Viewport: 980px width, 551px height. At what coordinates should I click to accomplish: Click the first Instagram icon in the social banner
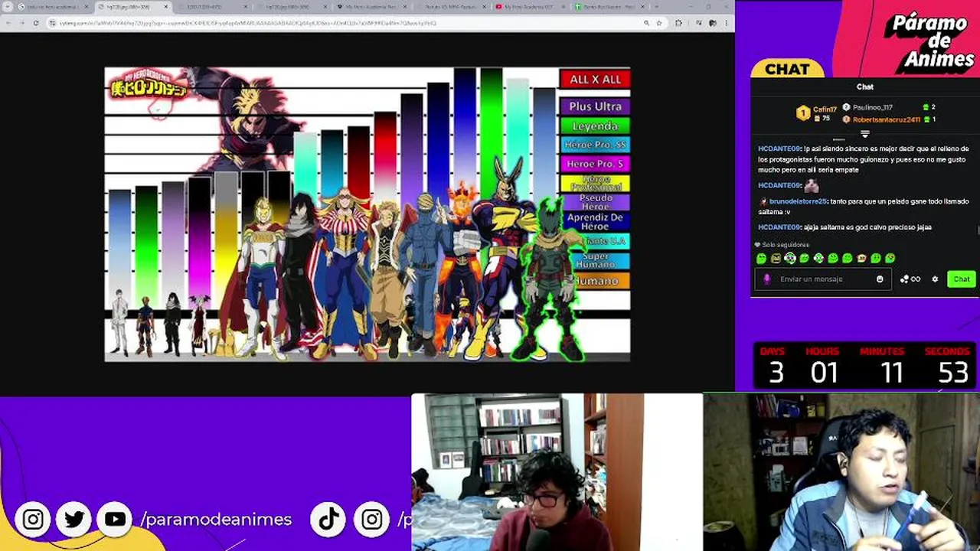click(33, 520)
